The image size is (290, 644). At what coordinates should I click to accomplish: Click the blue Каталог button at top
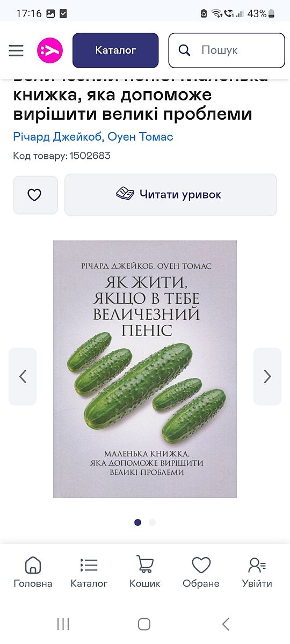tap(115, 50)
